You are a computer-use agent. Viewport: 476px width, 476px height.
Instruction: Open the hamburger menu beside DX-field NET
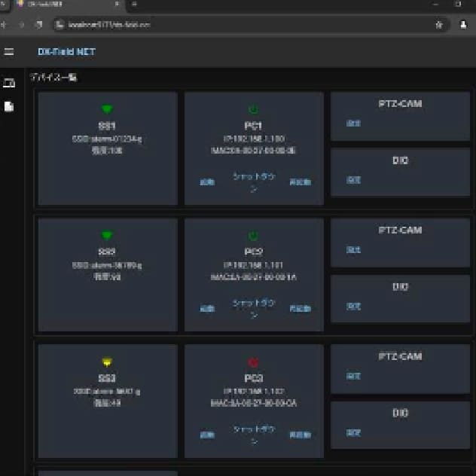pos(9,52)
